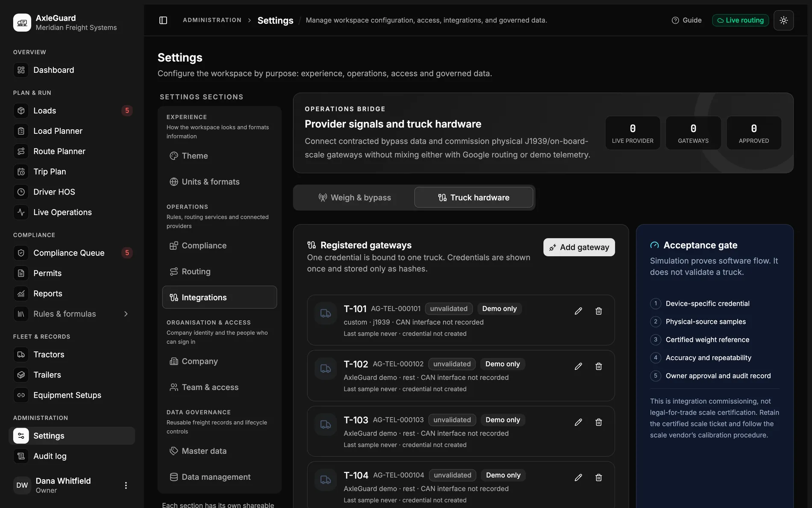This screenshot has height=508, width=812.
Task: Click the ADMINISTRATION breadcrumb
Action: pyautogui.click(x=212, y=20)
